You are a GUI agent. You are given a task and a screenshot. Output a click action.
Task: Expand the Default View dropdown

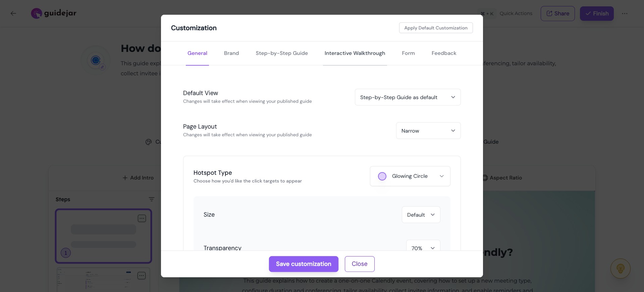[408, 97]
